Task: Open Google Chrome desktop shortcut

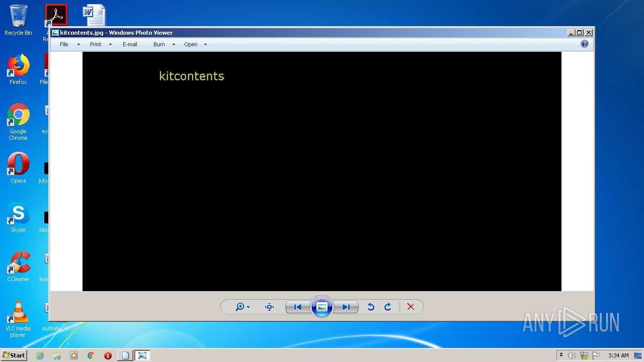Action: (x=18, y=122)
